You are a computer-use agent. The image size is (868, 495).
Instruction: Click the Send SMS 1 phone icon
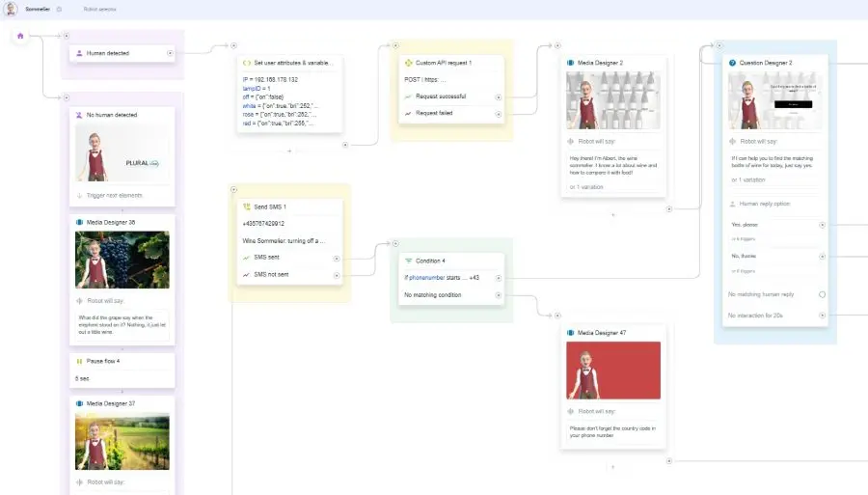click(x=246, y=207)
